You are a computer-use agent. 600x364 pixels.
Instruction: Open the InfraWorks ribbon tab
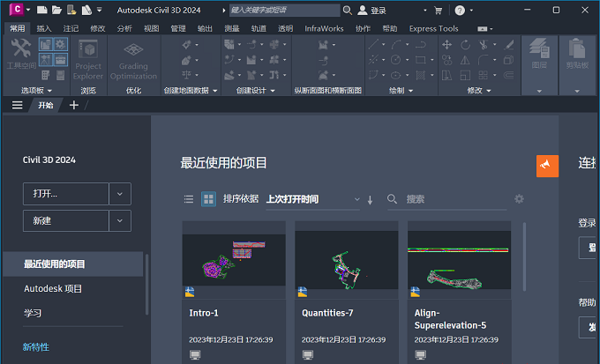click(x=324, y=29)
